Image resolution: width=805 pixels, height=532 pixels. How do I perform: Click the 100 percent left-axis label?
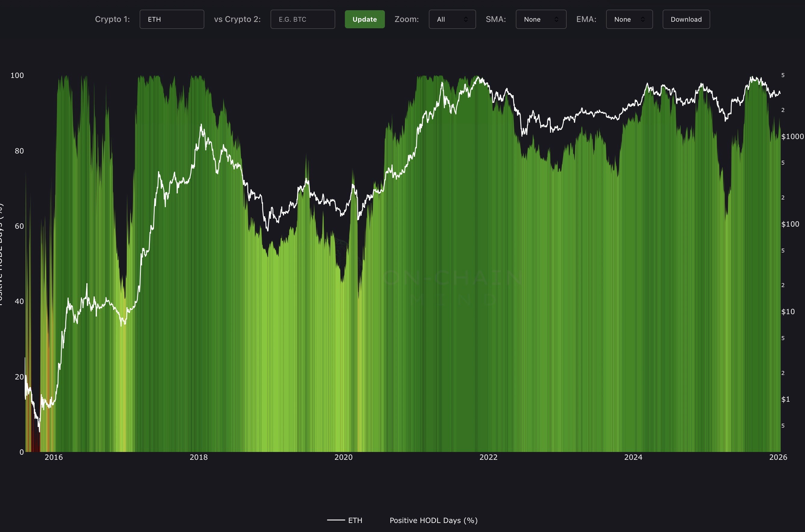[17, 75]
